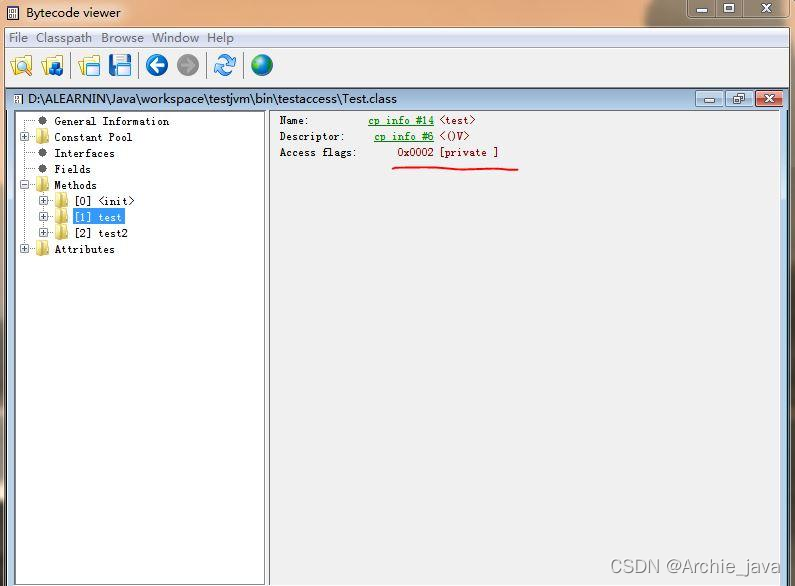Expand the Constant Pool node
795x586 pixels.
tap(24, 137)
